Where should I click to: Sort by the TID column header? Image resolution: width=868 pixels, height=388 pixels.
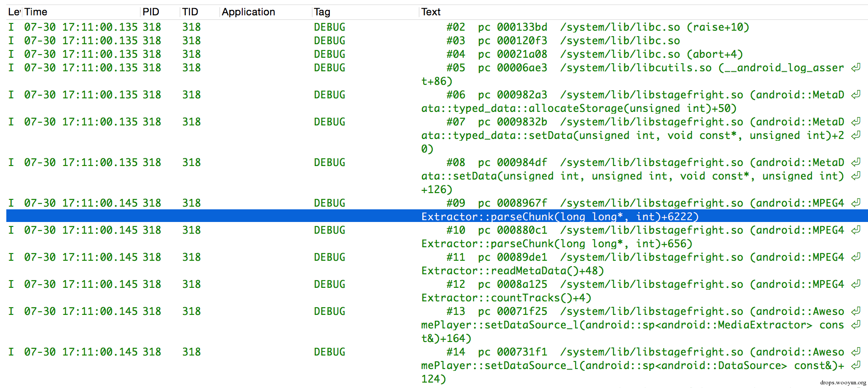(199, 12)
